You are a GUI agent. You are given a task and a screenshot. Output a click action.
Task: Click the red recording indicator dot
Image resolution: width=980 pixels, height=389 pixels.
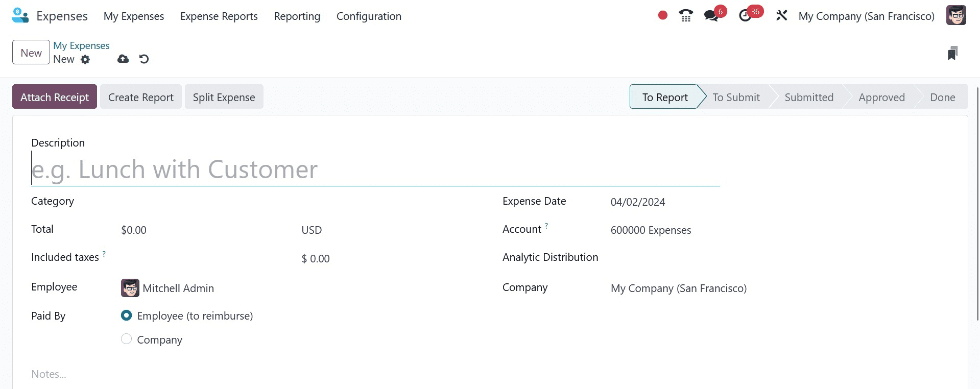click(x=663, y=15)
